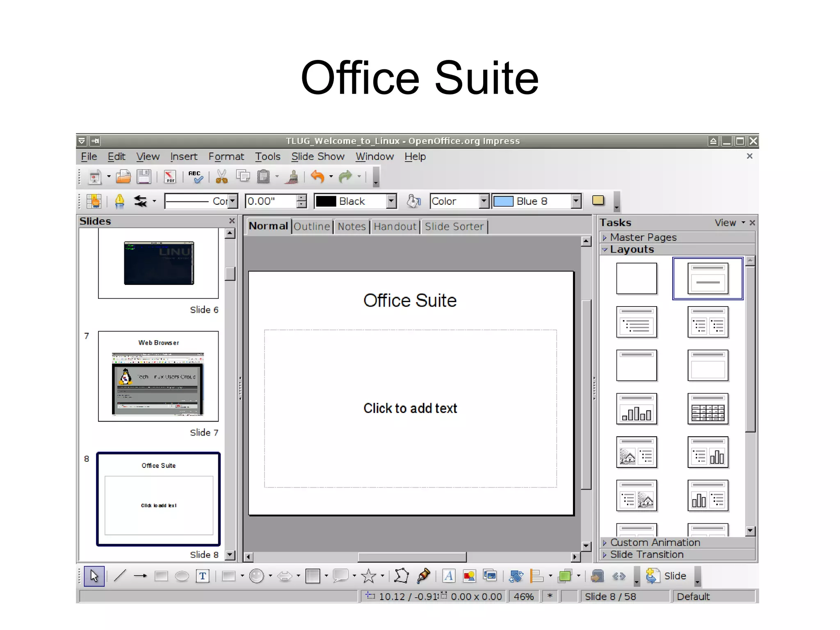Collapse the Layouts section

(678, 249)
